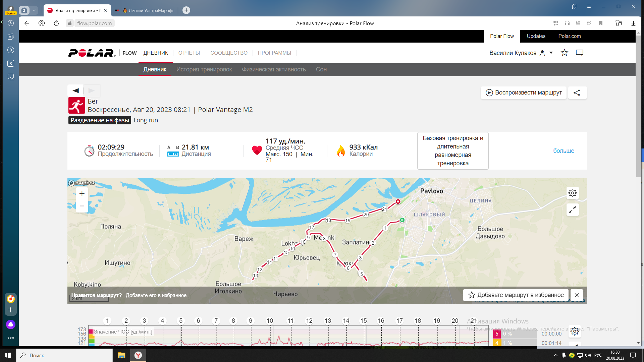Select the Дневник sub-tab
The width and height of the screenshot is (644, 362).
point(155,69)
